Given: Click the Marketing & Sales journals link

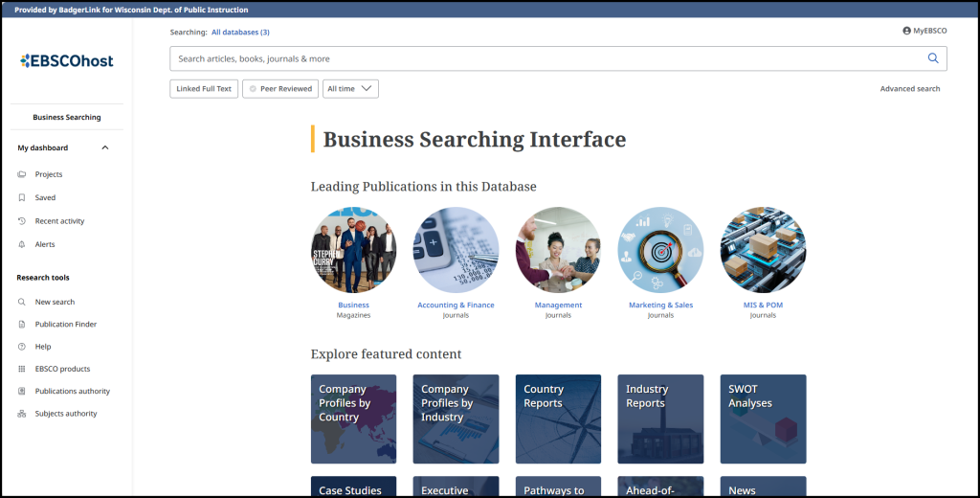Looking at the screenshot, I should (x=660, y=306).
